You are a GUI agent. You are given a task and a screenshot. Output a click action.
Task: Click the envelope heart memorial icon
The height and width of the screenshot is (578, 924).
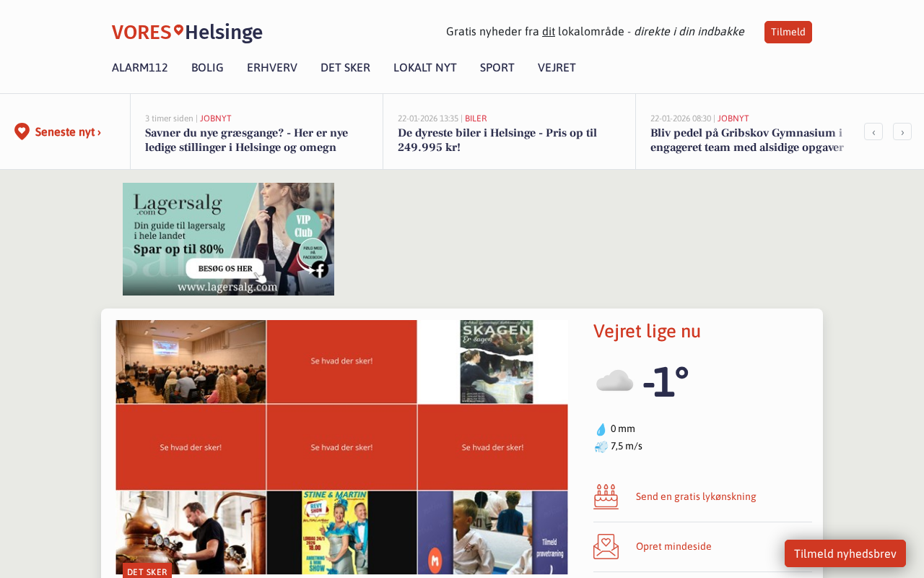pyautogui.click(x=606, y=546)
